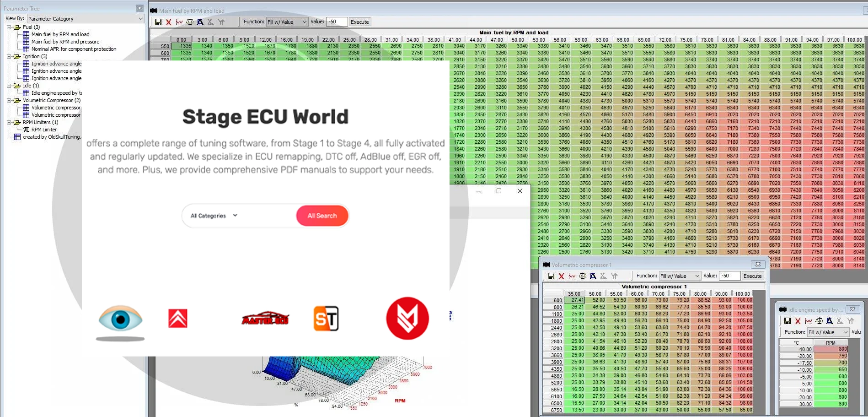Select RPM Limiter in the parameter tree
This screenshot has width=868, height=417.
pyautogui.click(x=44, y=130)
